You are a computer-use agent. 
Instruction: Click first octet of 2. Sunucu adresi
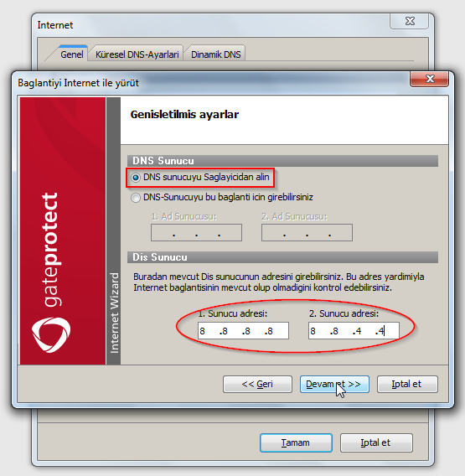(313, 331)
